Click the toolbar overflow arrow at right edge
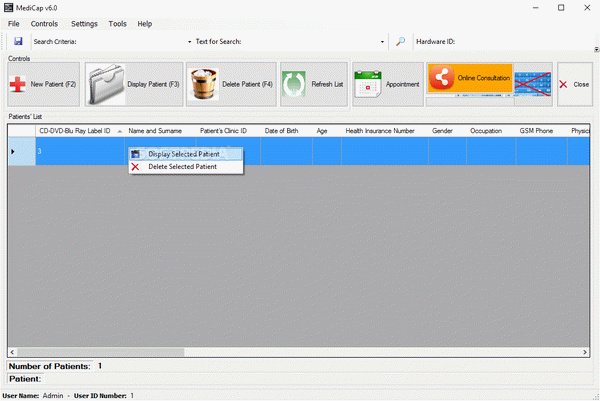The height and width of the screenshot is (401, 600). pyautogui.click(x=596, y=49)
